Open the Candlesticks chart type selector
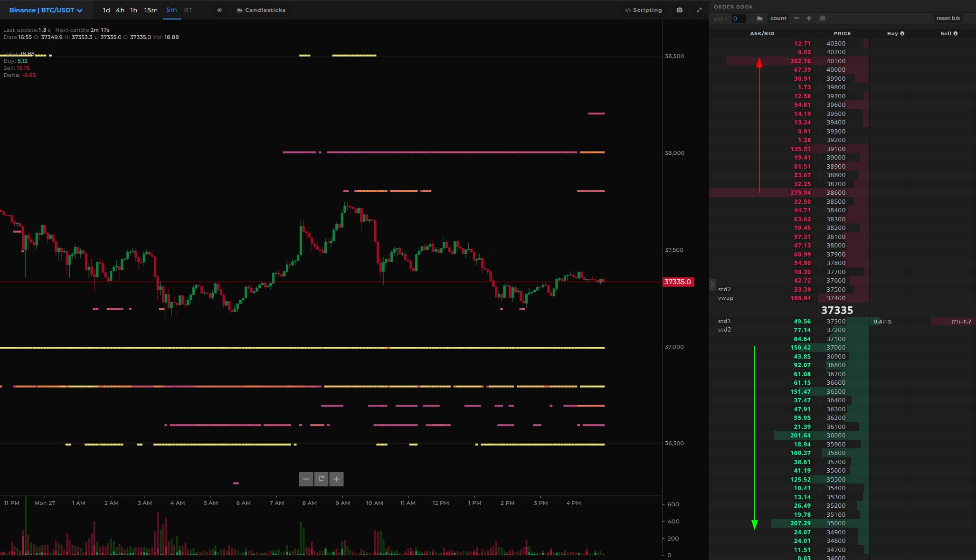976x560 pixels. coord(261,10)
